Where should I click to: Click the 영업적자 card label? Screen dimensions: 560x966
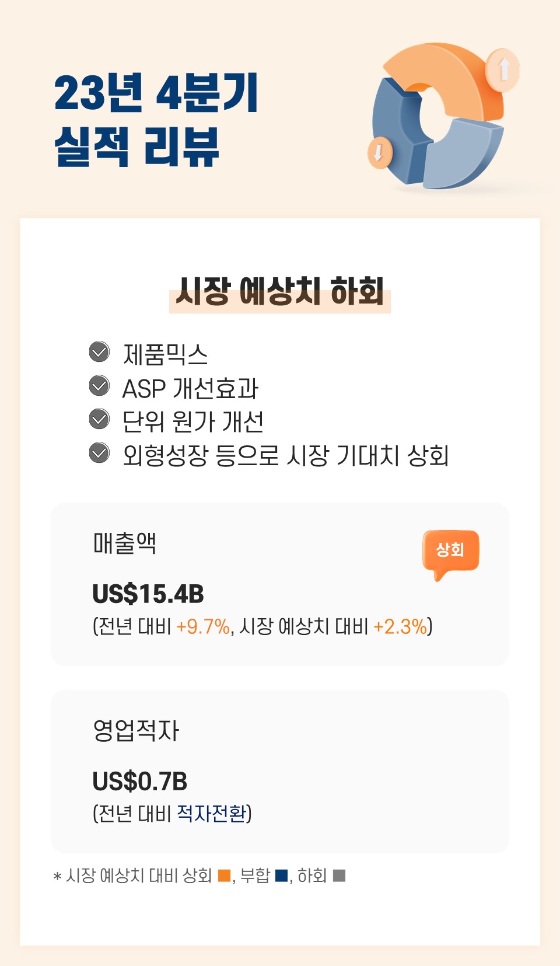pos(136,730)
